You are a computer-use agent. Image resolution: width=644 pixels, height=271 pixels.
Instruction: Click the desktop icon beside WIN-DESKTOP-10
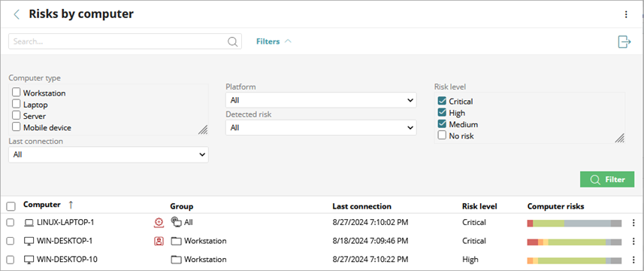click(29, 260)
